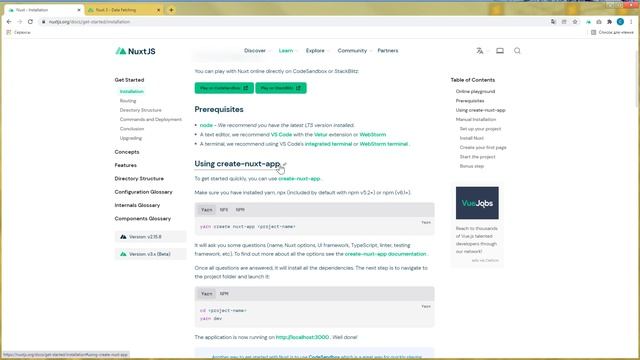Expand the Features sidebar section
The width and height of the screenshot is (640, 360).
[126, 165]
